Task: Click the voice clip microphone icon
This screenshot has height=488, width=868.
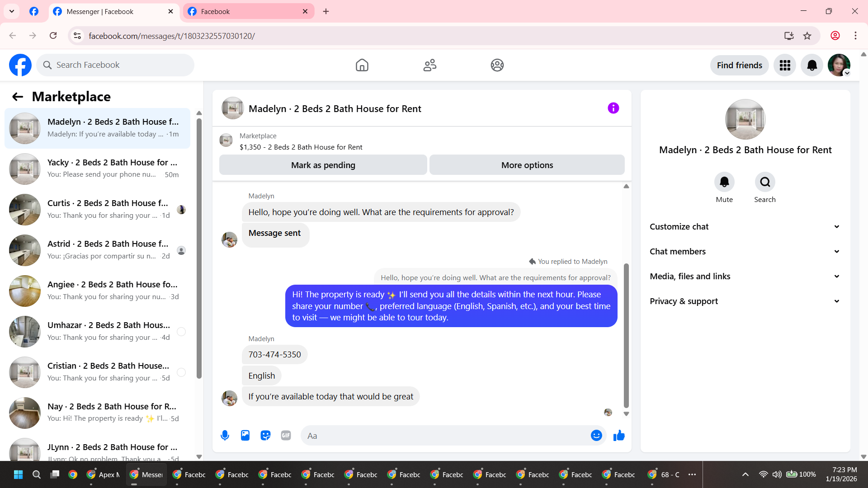Action: point(225,436)
